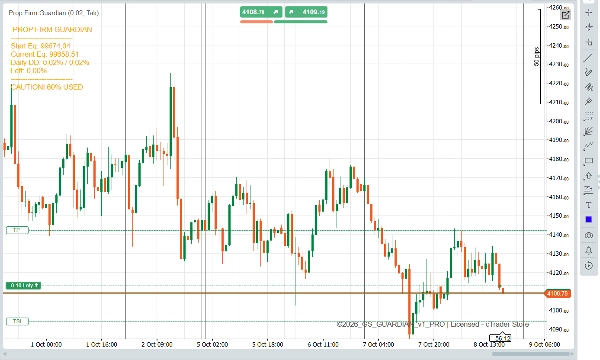The height and width of the screenshot is (360, 600).
Task: Select the up arrow icon tool
Action: click(589, 176)
